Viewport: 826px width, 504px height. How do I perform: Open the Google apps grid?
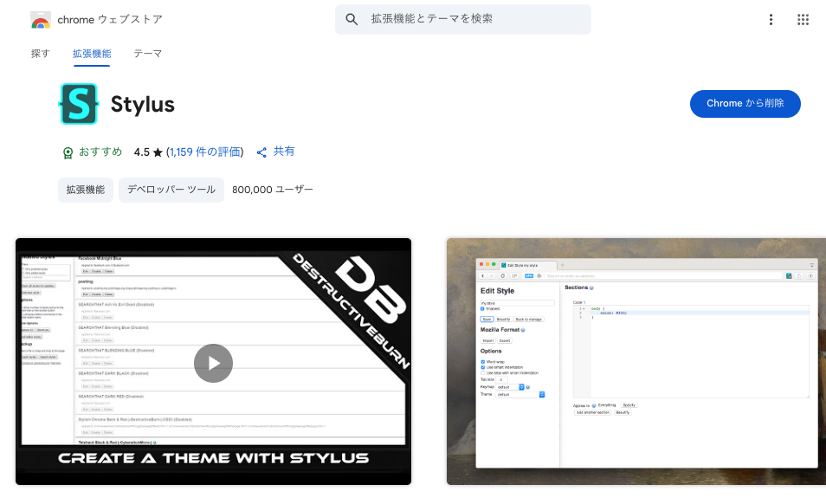(803, 19)
